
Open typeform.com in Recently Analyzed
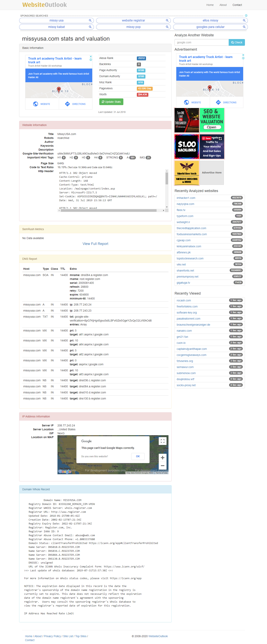(x=185, y=216)
